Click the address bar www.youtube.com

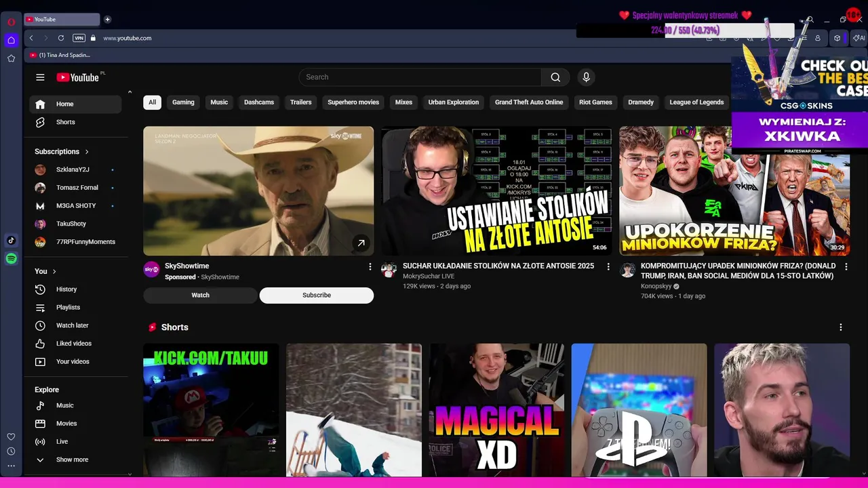(x=127, y=38)
